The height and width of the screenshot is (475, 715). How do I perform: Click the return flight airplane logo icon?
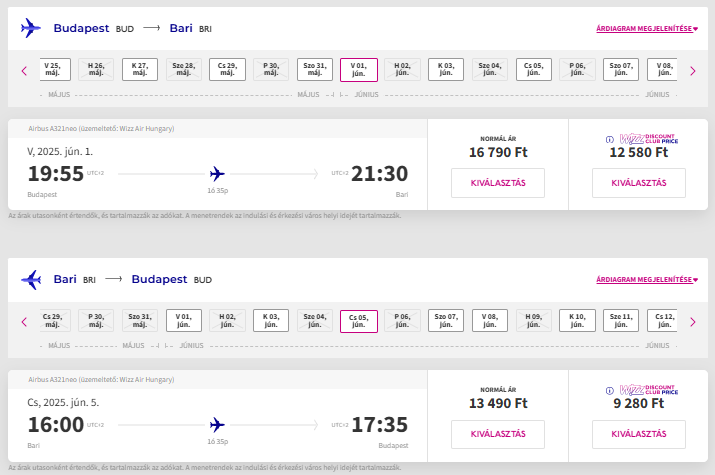[x=30, y=280]
